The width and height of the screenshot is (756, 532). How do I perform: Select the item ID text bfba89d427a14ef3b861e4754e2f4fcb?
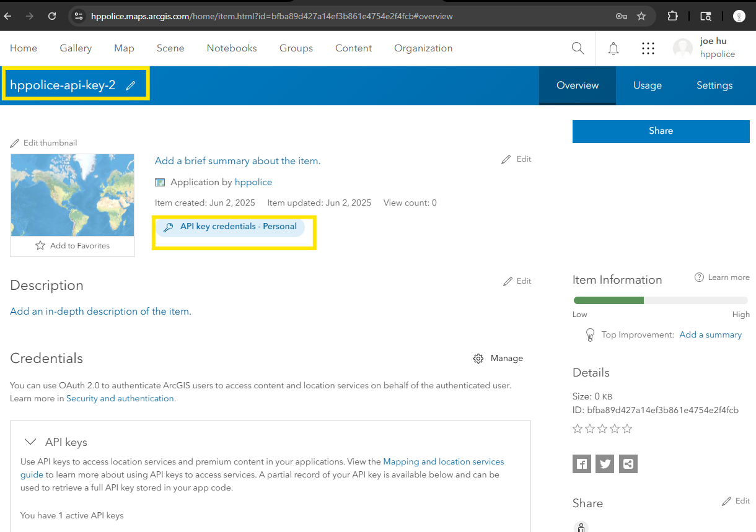click(x=662, y=410)
